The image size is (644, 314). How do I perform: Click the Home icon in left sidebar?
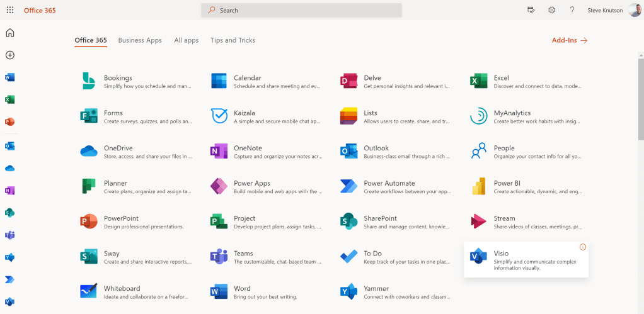tap(9, 33)
